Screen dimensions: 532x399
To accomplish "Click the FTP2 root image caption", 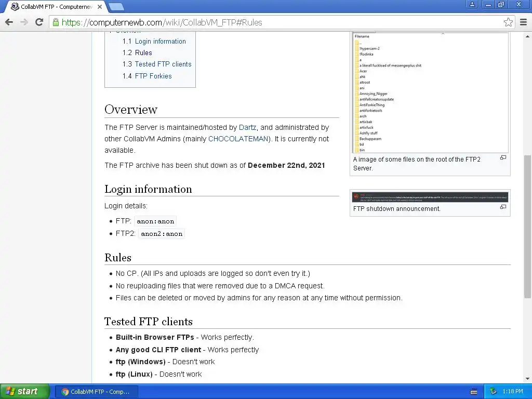I will [x=417, y=164].
